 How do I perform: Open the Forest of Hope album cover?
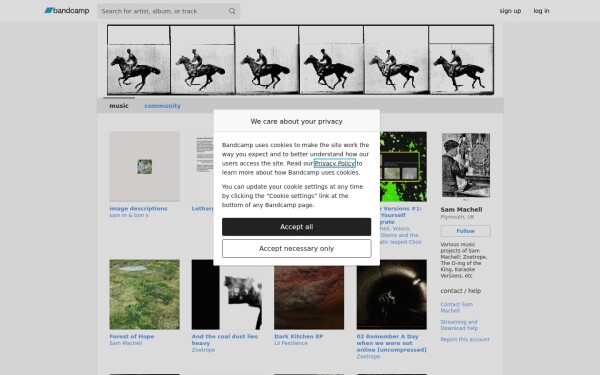pos(144,294)
